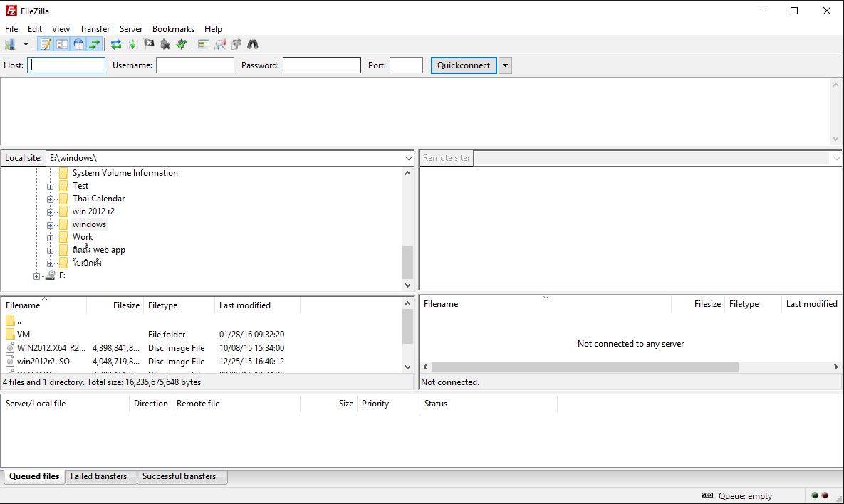Image resolution: width=844 pixels, height=504 pixels.
Task: Sort remote list by Filename column
Action: click(x=545, y=304)
